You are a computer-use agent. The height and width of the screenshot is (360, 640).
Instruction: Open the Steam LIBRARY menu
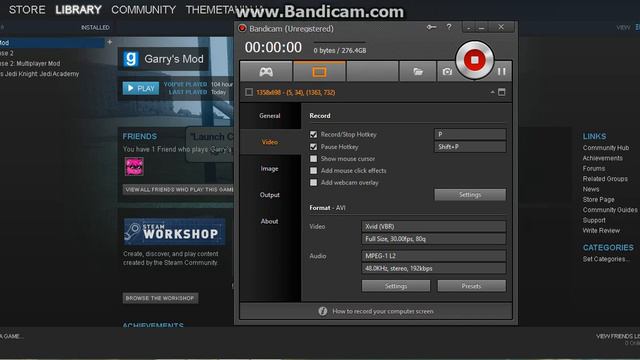78,9
